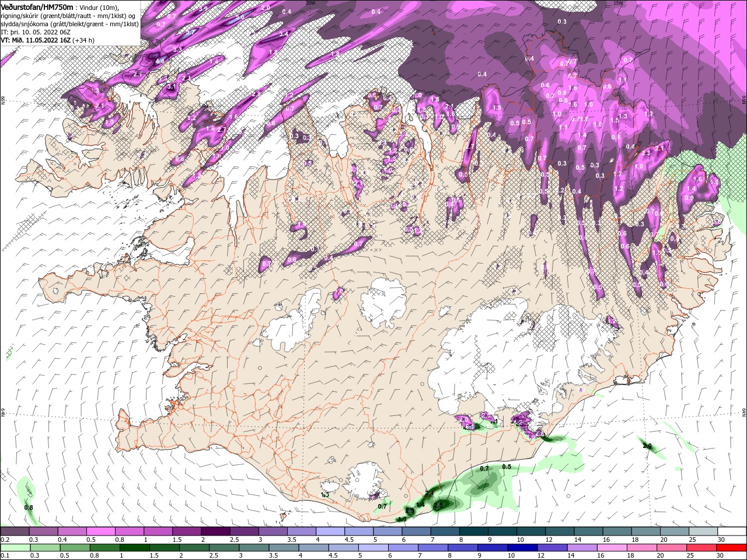This screenshot has width=747, height=560.
Task: Click the "15W" longitude label
Action: 618,3
